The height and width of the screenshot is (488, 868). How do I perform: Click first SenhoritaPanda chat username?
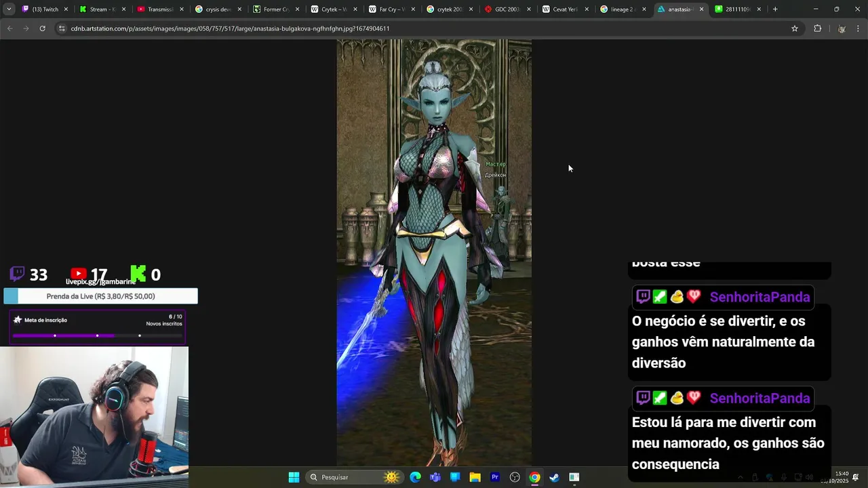(x=759, y=297)
